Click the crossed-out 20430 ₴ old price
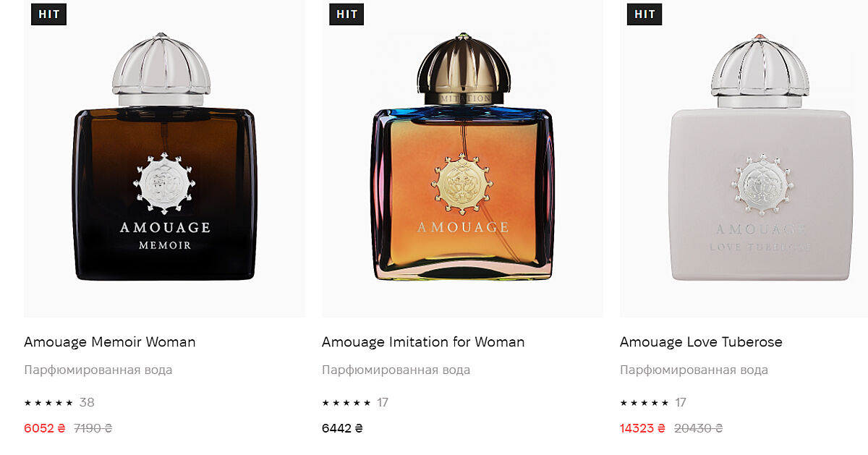This screenshot has width=868, height=455. [x=698, y=428]
